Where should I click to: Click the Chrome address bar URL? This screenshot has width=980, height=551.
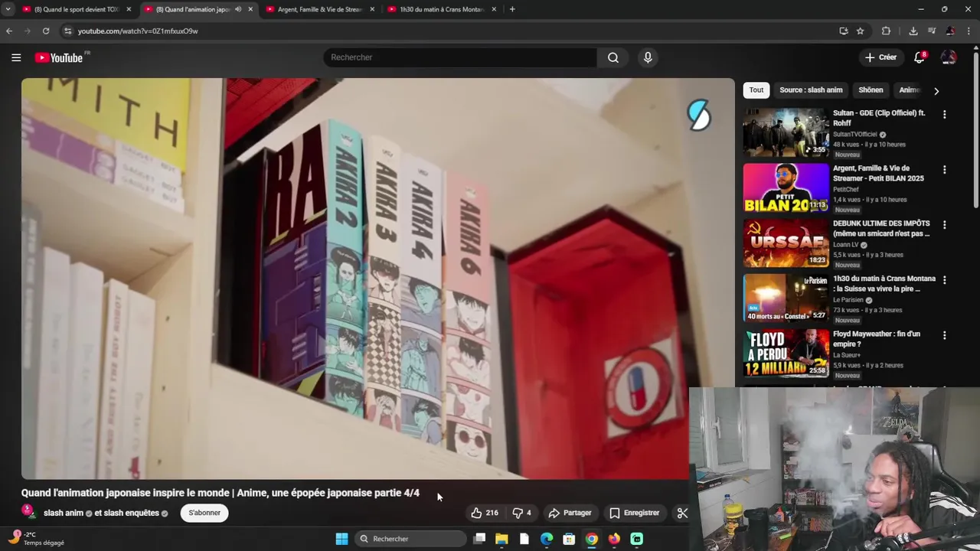pyautogui.click(x=138, y=31)
